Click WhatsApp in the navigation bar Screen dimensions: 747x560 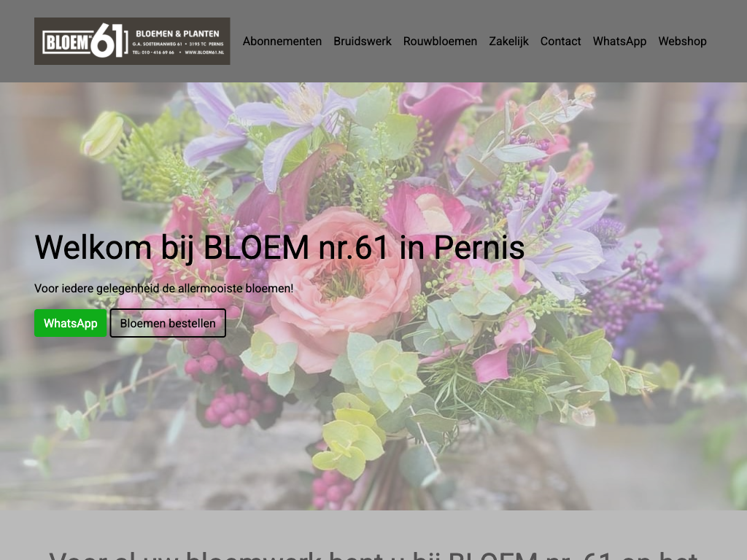619,42
